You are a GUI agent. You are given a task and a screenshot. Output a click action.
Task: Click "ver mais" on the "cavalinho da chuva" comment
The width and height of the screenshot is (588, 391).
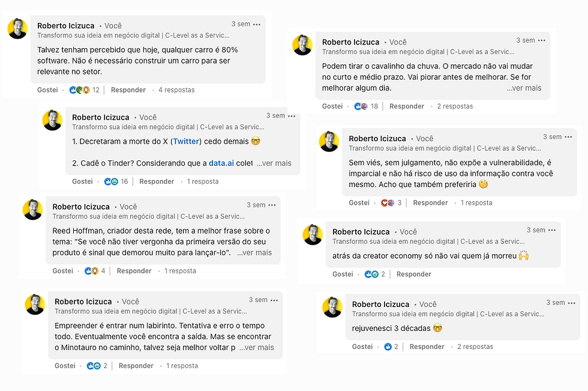coord(524,87)
